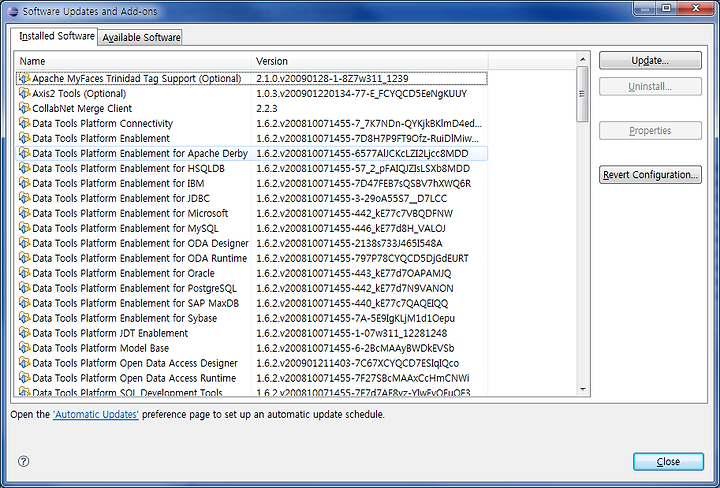Click the Data Tools Platform Connectivity icon
The width and height of the screenshot is (720, 488).
24,123
